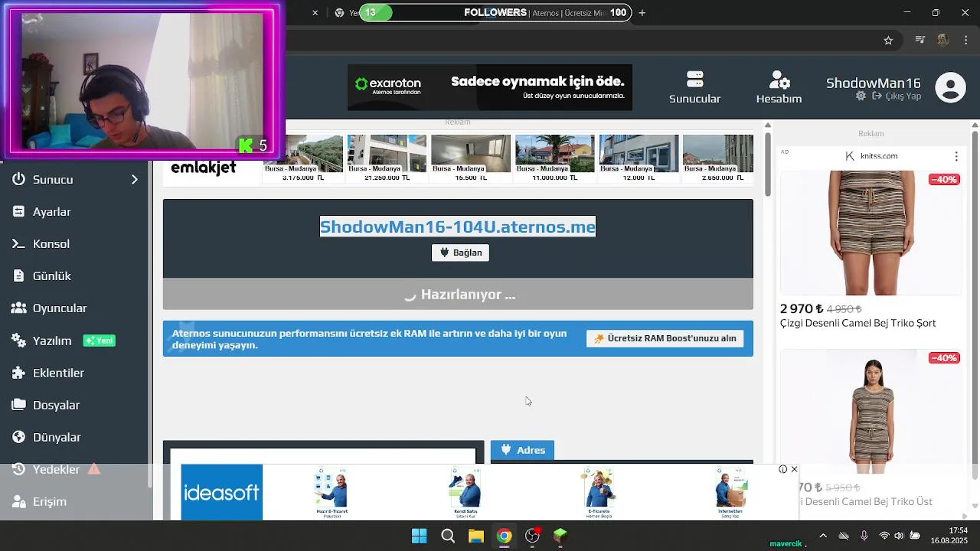Open Chrome media control icon
Image resolution: width=980 pixels, height=551 pixels.
click(x=920, y=40)
